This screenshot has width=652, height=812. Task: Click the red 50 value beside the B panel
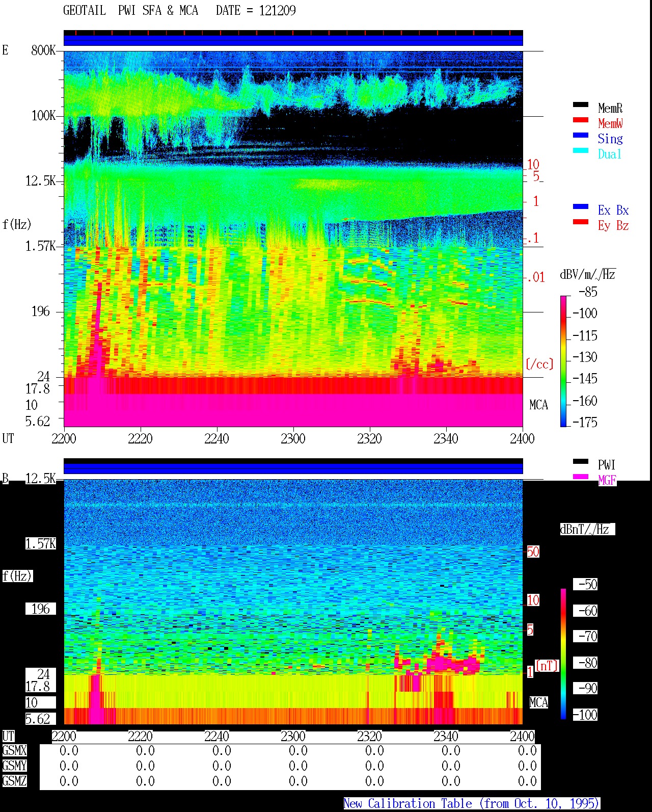[x=533, y=552]
